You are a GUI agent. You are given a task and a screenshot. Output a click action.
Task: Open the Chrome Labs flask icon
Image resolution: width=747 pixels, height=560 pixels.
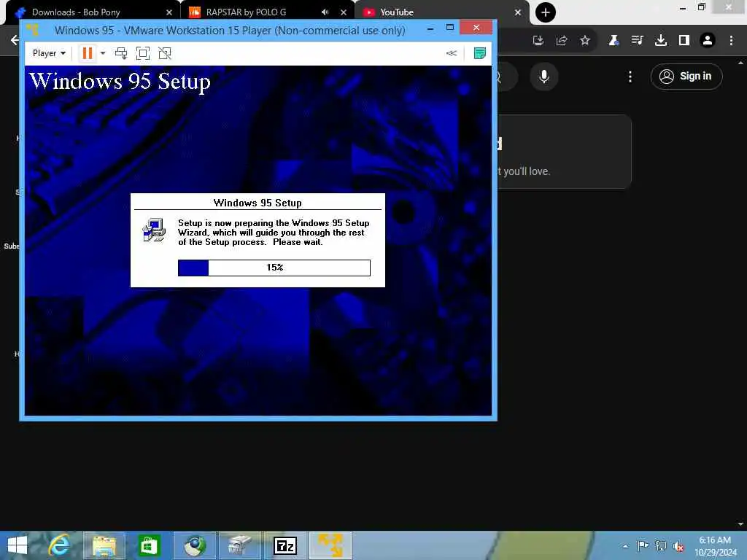pos(614,41)
